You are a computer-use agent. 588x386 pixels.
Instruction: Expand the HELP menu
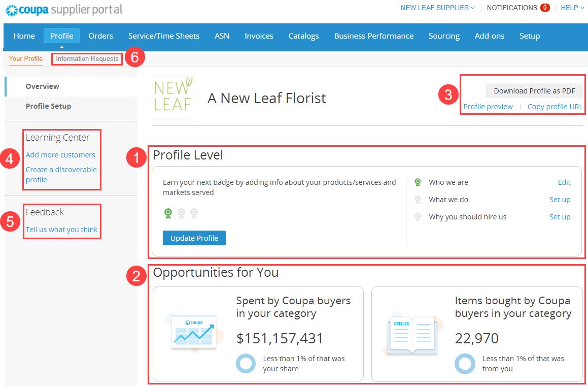pyautogui.click(x=572, y=8)
